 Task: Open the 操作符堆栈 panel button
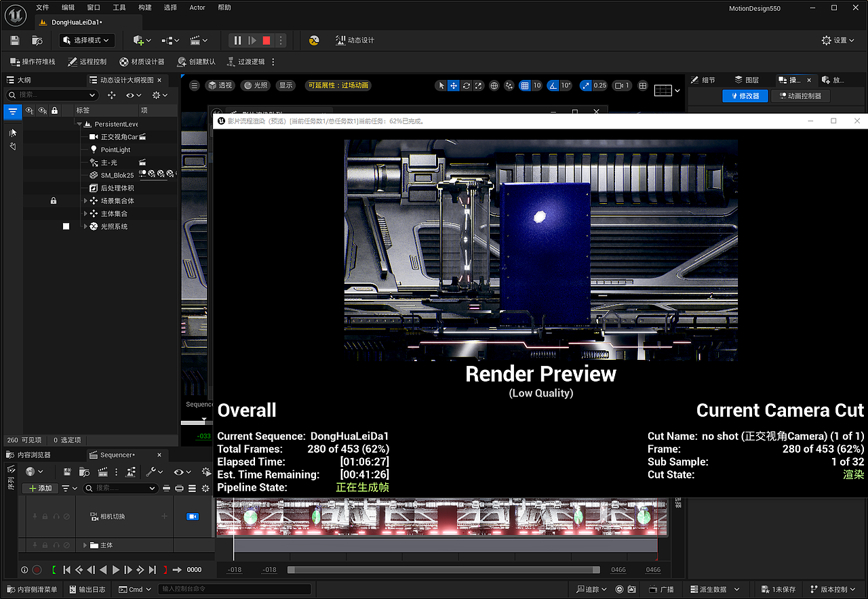pos(33,62)
